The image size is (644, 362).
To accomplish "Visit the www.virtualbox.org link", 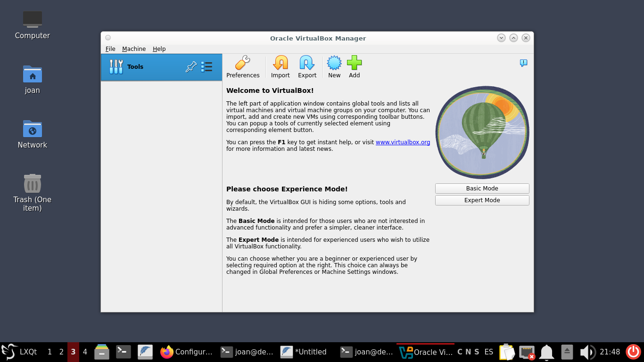I will (403, 142).
